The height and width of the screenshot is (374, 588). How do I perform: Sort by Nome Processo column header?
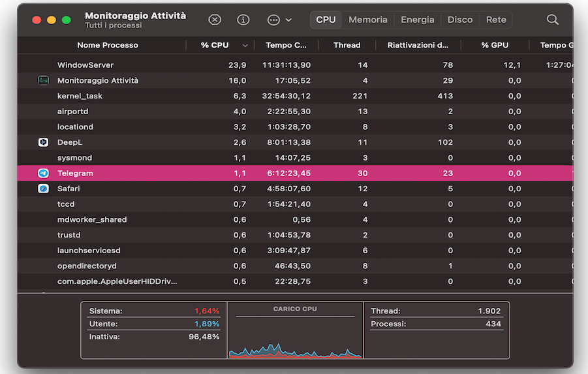click(108, 45)
